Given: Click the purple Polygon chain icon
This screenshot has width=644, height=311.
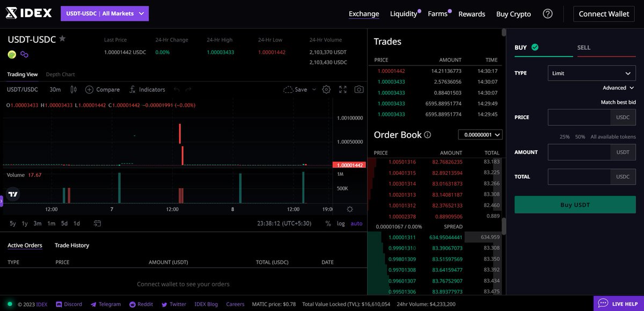Looking at the screenshot, I should point(24,54).
